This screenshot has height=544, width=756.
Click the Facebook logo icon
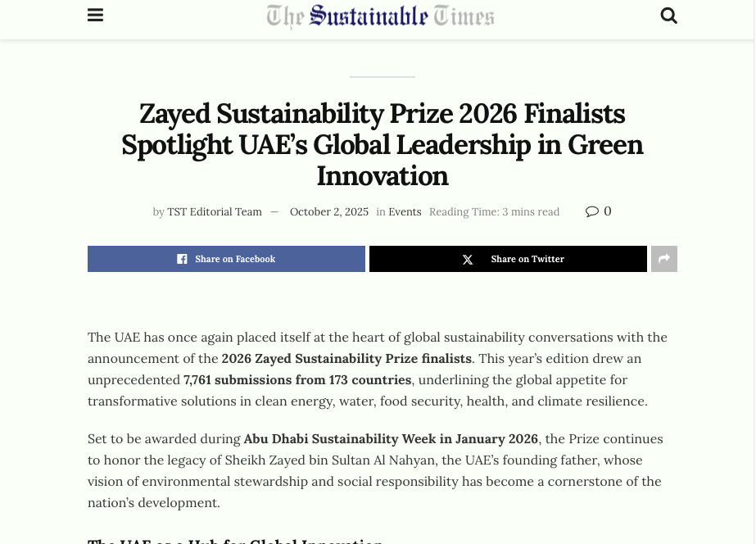click(x=182, y=259)
